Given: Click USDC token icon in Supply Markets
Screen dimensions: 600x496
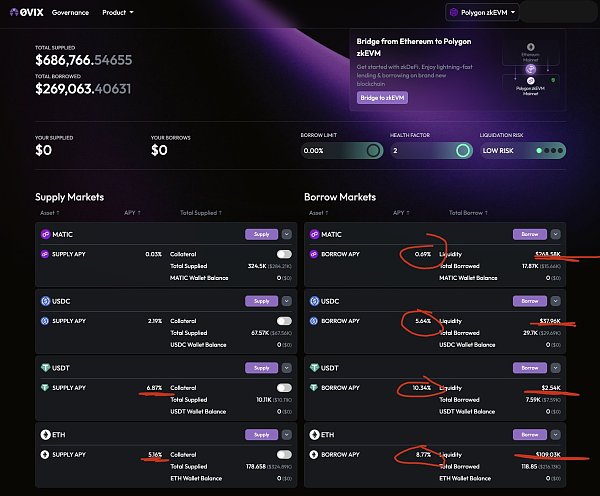Looking at the screenshot, I should click(x=44, y=300).
